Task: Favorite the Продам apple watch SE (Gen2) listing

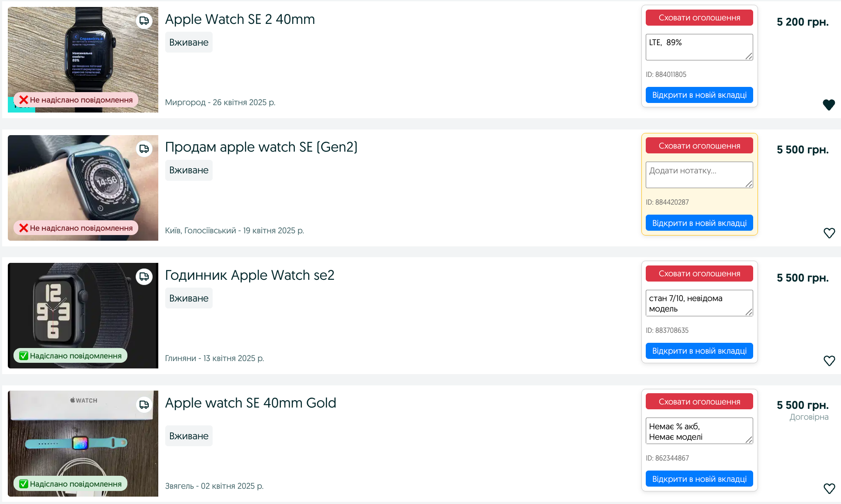Action: 829,233
